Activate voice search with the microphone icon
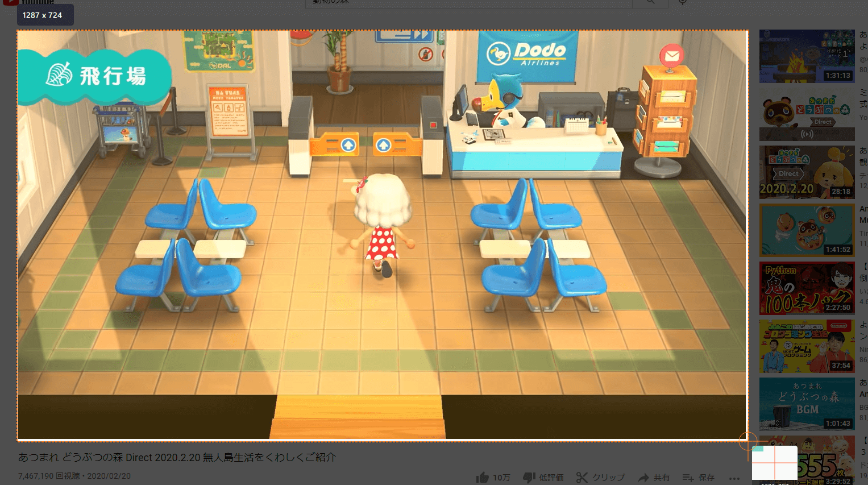This screenshot has height=485, width=868. click(x=683, y=2)
